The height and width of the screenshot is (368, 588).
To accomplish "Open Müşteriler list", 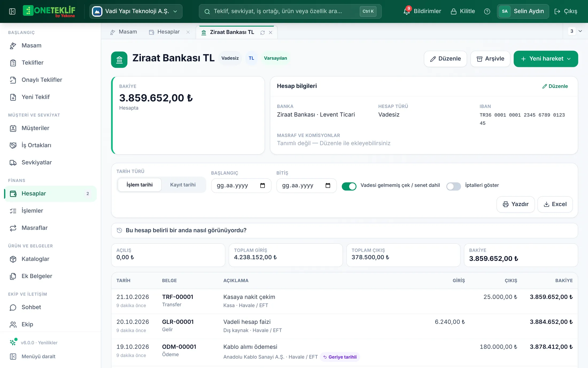I will pyautogui.click(x=51, y=128).
